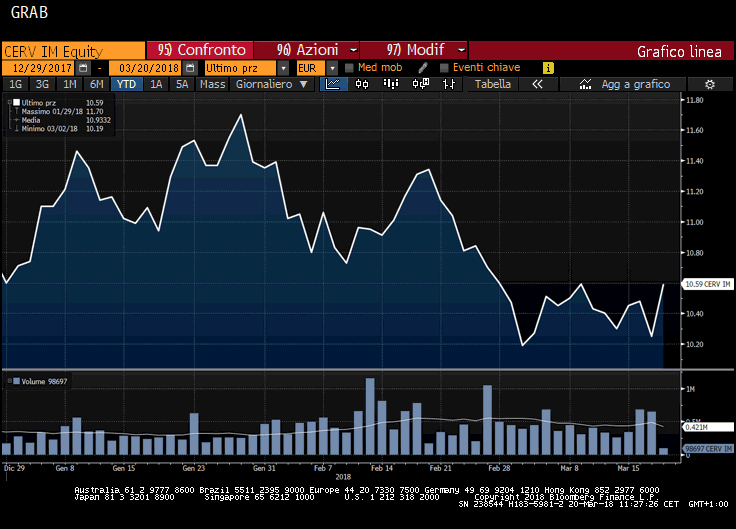Click the Media 10.9332 legend row
This screenshot has height=529, width=736.
point(62,120)
